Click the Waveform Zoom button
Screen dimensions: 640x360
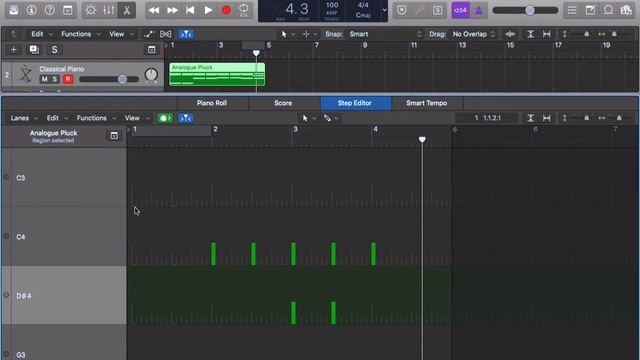[510, 34]
